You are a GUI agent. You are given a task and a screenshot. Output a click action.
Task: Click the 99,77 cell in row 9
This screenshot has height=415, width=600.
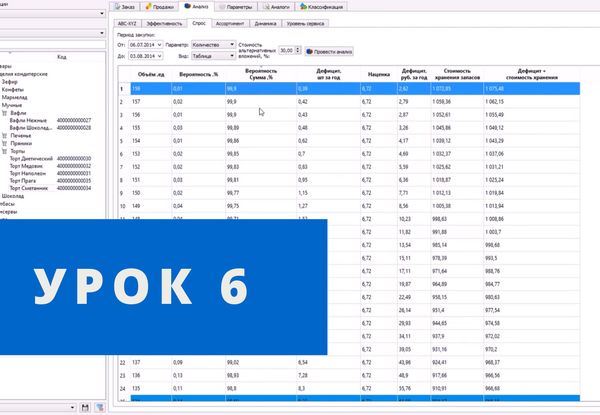pos(261,193)
